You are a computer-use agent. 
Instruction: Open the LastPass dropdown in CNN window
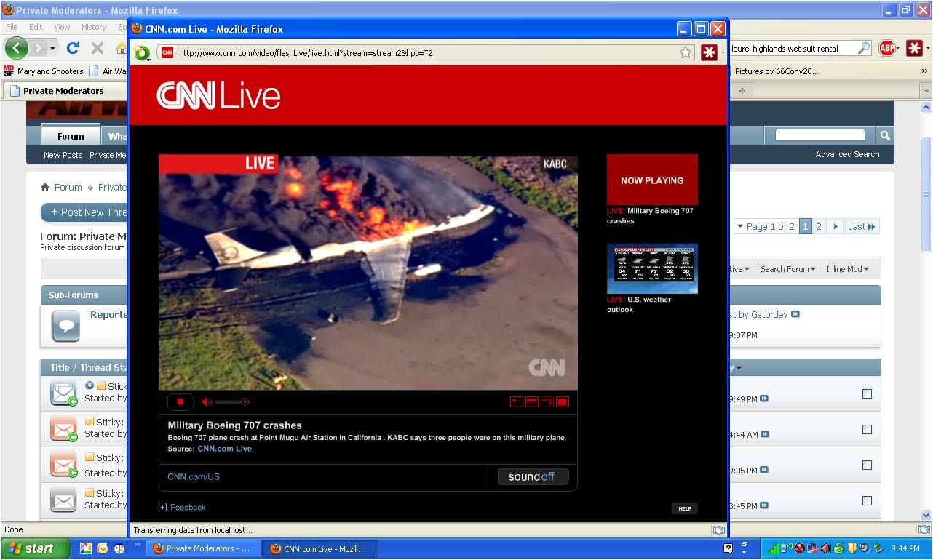pos(723,52)
